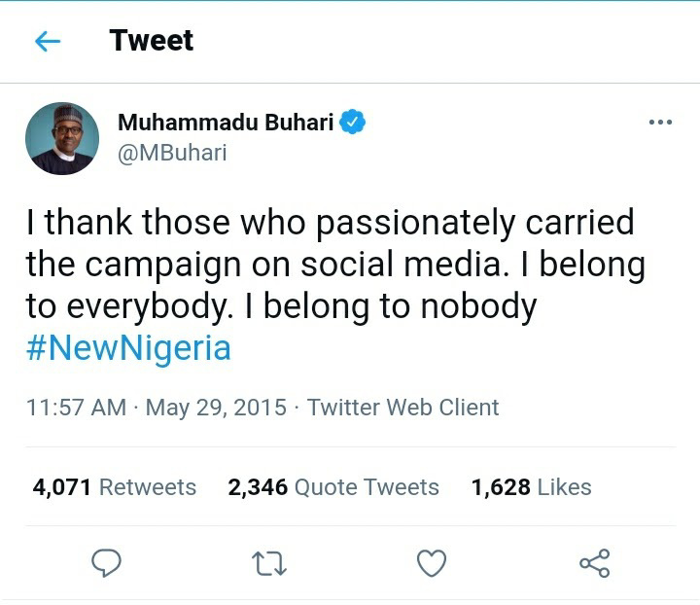Screen dimensions: 700x605
Task: Click the May 29, 2015 date
Action: [216, 408]
